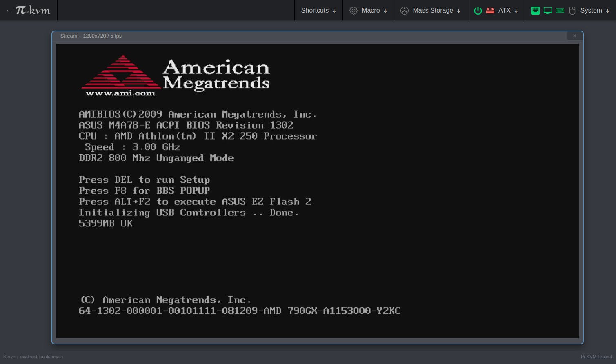The width and height of the screenshot is (616, 364).
Task: Click the Macro gear icon
Action: 354,11
